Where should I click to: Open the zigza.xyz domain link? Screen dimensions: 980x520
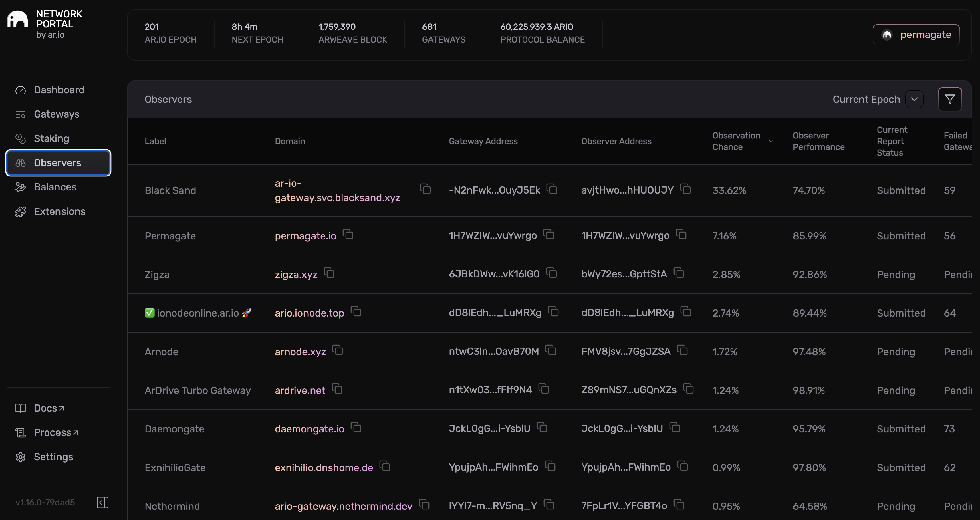[x=296, y=274]
